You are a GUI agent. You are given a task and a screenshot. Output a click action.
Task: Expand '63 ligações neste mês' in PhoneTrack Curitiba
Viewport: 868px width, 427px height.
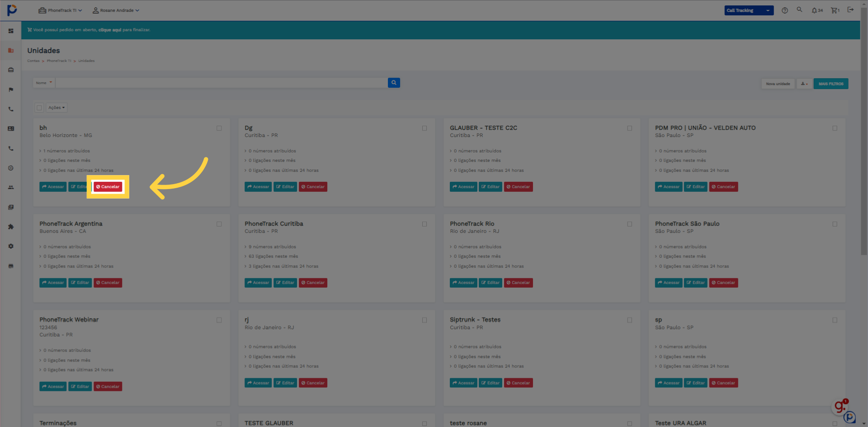[x=271, y=256]
